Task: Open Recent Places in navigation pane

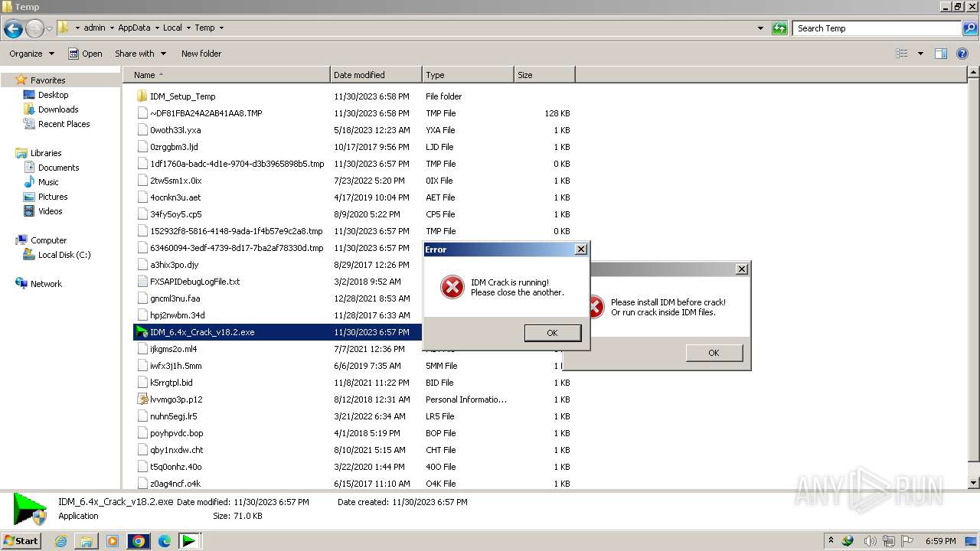Action: tap(64, 124)
